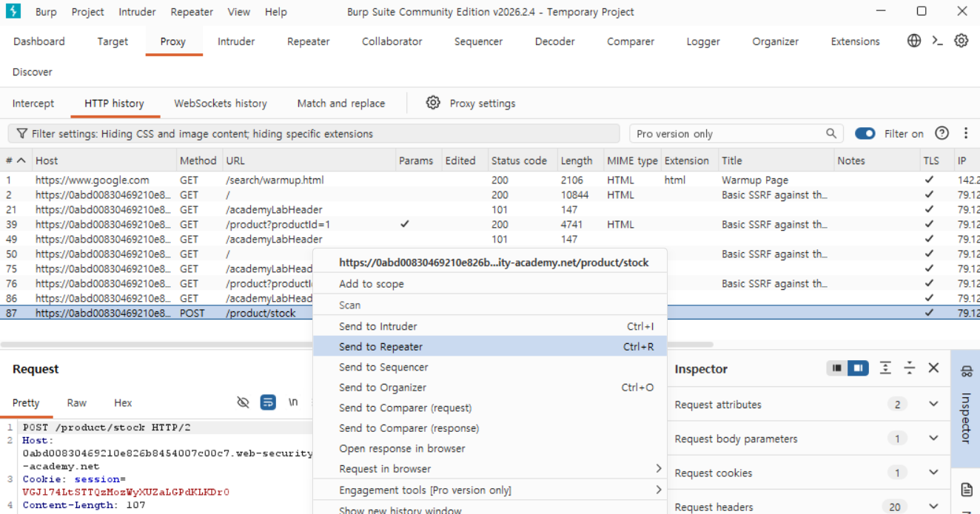980x514 pixels.
Task: Switch to the Logger tab
Action: 703,41
